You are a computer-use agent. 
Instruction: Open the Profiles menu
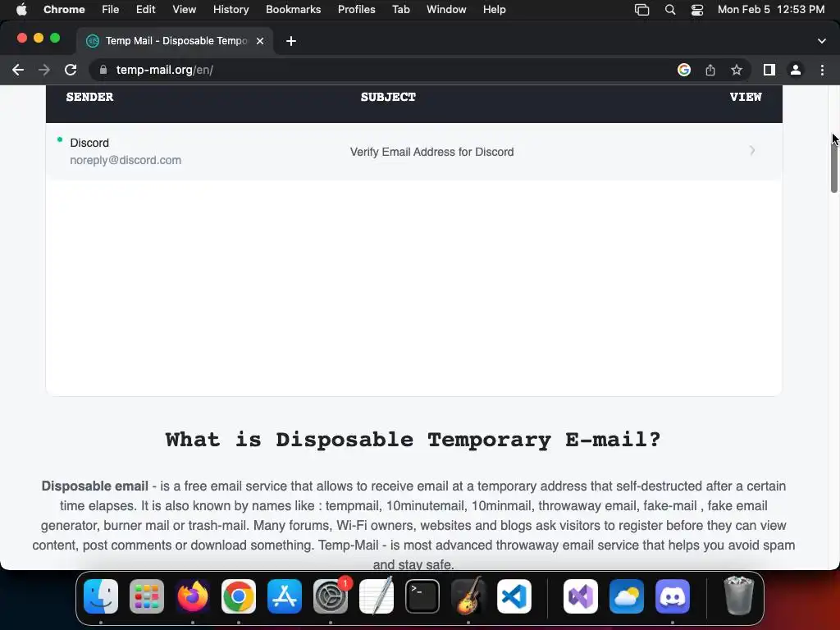coord(356,9)
